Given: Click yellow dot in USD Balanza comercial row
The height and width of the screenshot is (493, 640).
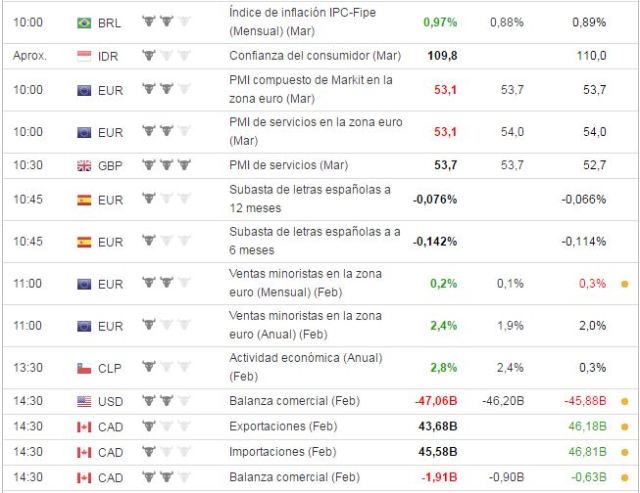Looking at the screenshot, I should click(x=625, y=401).
